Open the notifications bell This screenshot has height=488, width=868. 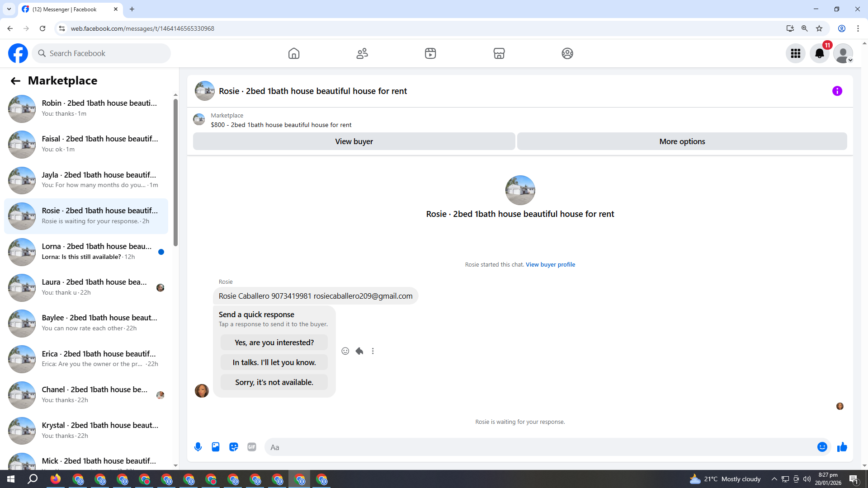click(820, 53)
